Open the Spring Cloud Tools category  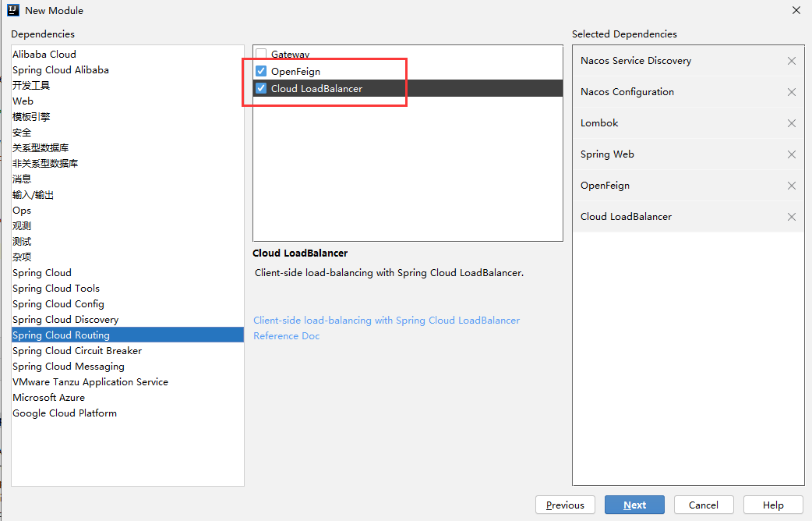(x=127, y=289)
